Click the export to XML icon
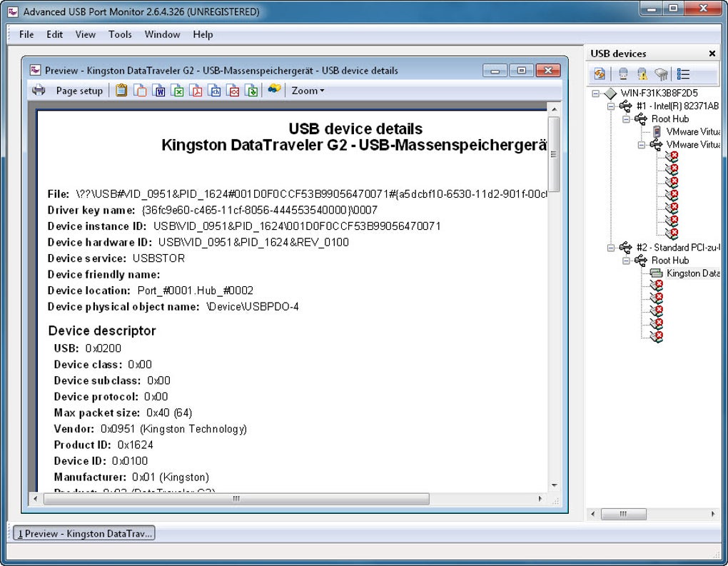728x566 pixels. (233, 90)
